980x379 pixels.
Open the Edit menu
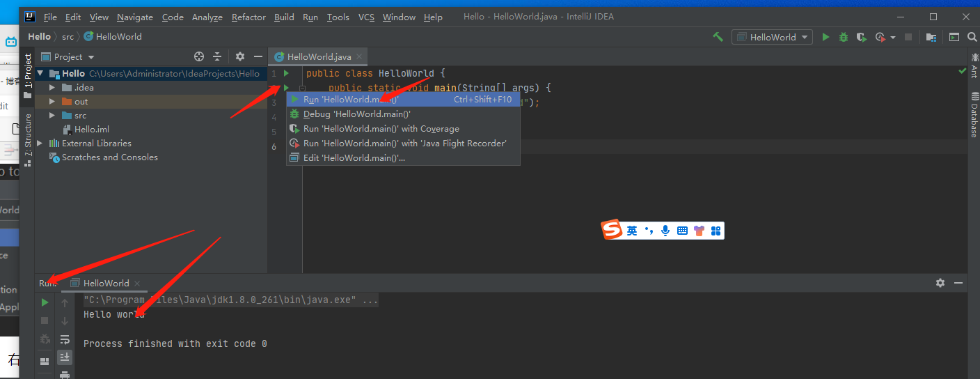click(73, 17)
